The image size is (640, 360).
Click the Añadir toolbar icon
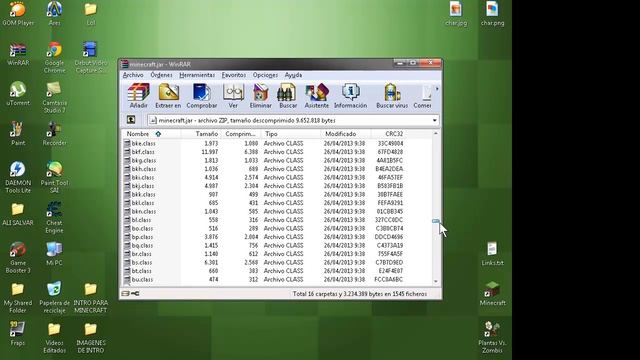point(139,96)
